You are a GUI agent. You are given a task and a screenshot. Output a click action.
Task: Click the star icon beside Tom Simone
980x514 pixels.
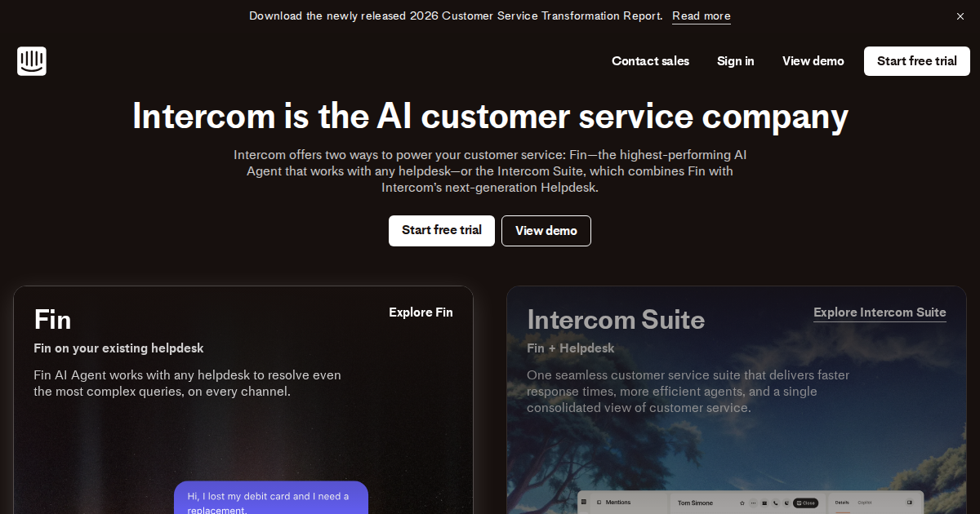point(742,503)
